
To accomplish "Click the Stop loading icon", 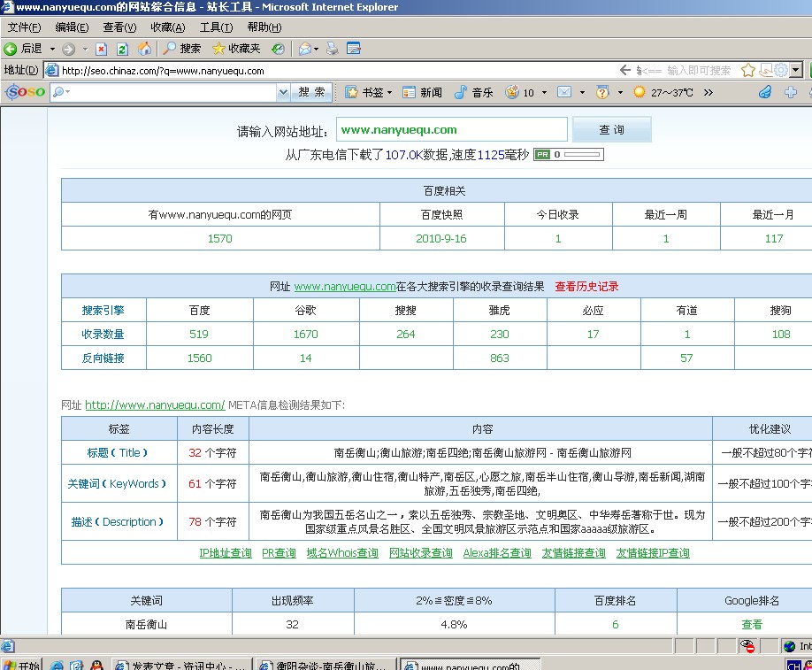I will pyautogui.click(x=102, y=50).
